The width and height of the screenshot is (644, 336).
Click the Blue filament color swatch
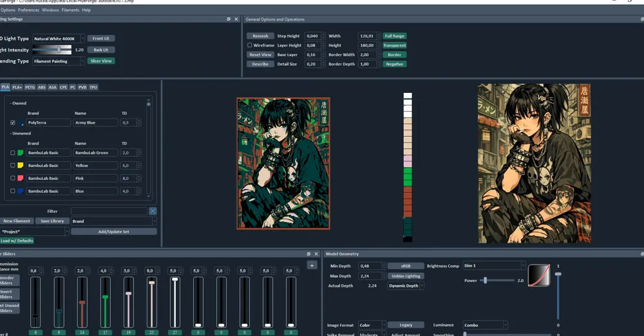[20, 191]
